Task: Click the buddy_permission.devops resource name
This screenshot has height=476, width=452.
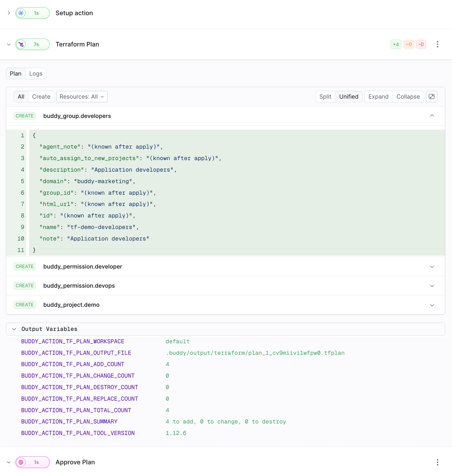Action: 79,286
